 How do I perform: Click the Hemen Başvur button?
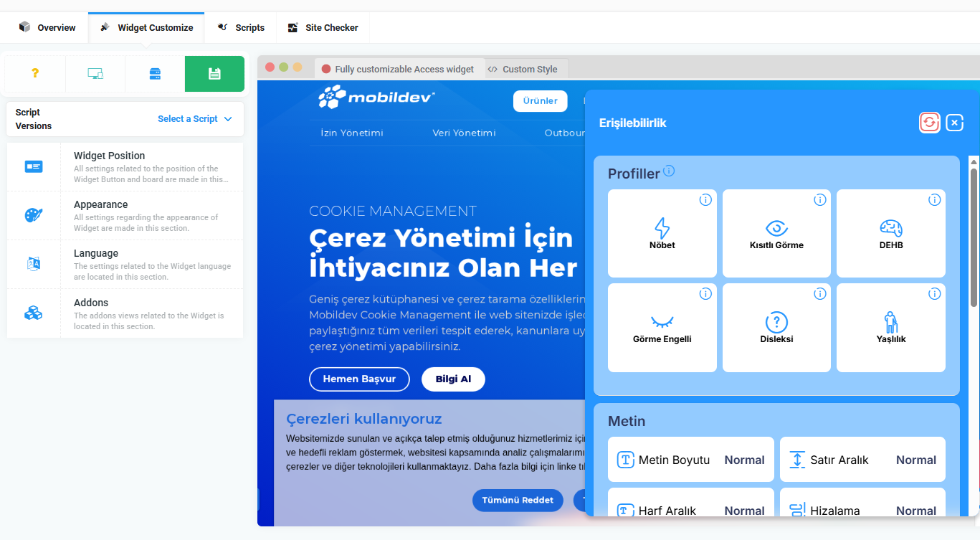click(359, 379)
